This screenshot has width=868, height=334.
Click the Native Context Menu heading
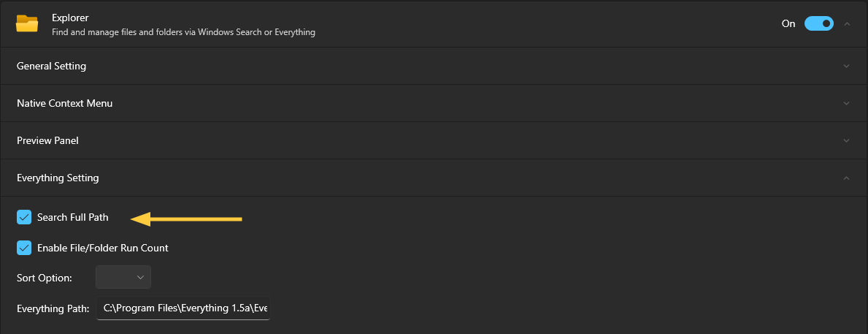(64, 103)
